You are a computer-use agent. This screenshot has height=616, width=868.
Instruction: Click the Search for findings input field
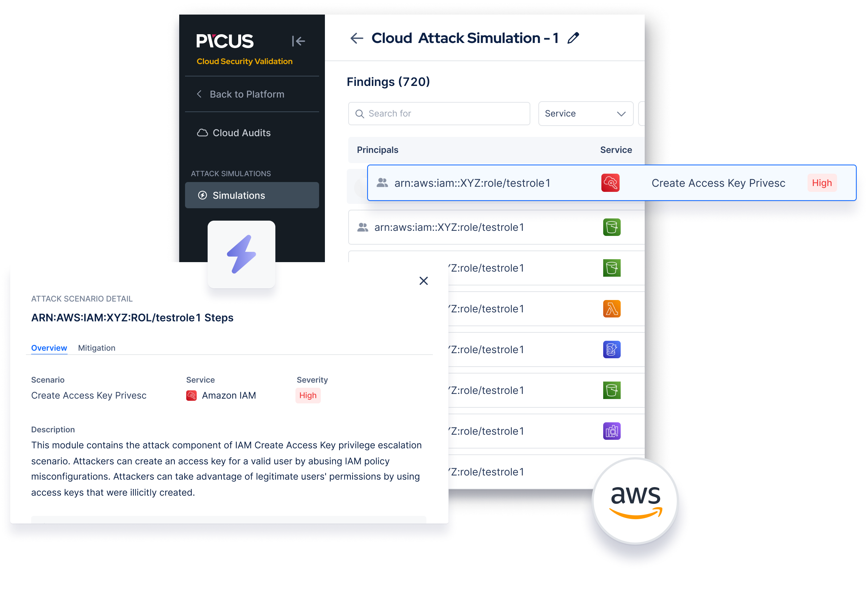tap(439, 113)
